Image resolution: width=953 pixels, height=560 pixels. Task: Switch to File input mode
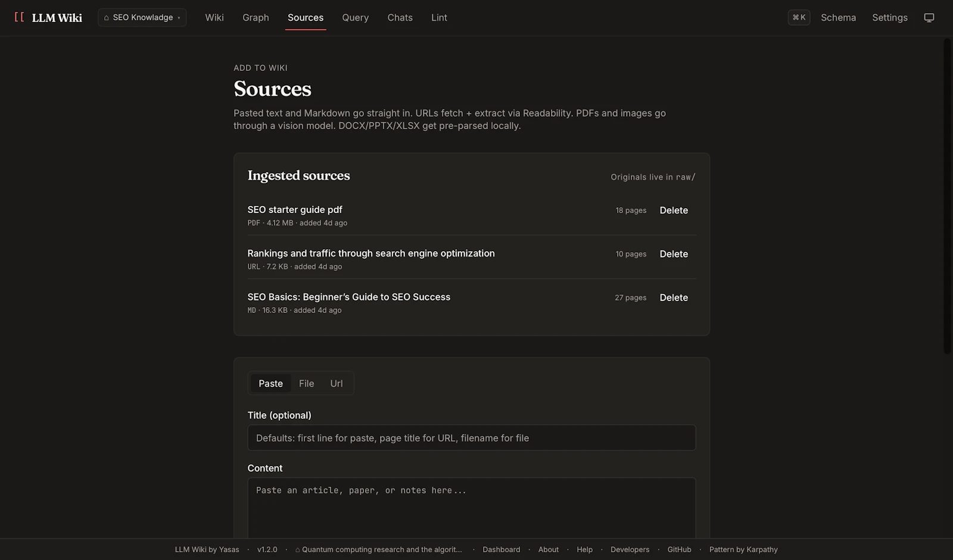click(x=306, y=383)
